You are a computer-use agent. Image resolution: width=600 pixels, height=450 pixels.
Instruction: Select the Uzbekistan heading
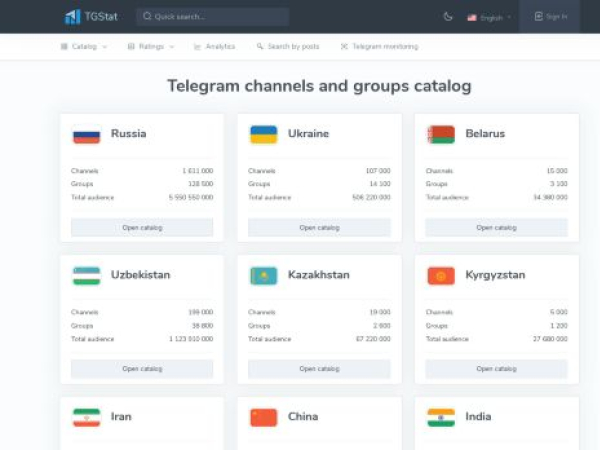[x=140, y=275]
